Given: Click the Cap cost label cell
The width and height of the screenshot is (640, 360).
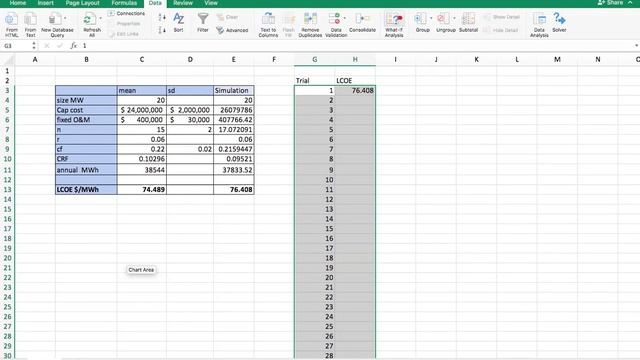Looking at the screenshot, I should tap(86, 110).
